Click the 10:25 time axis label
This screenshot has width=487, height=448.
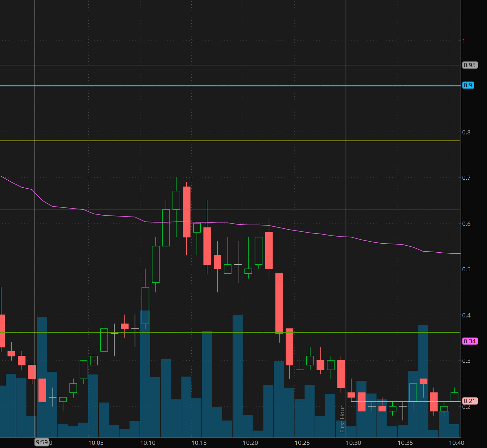pos(302,443)
